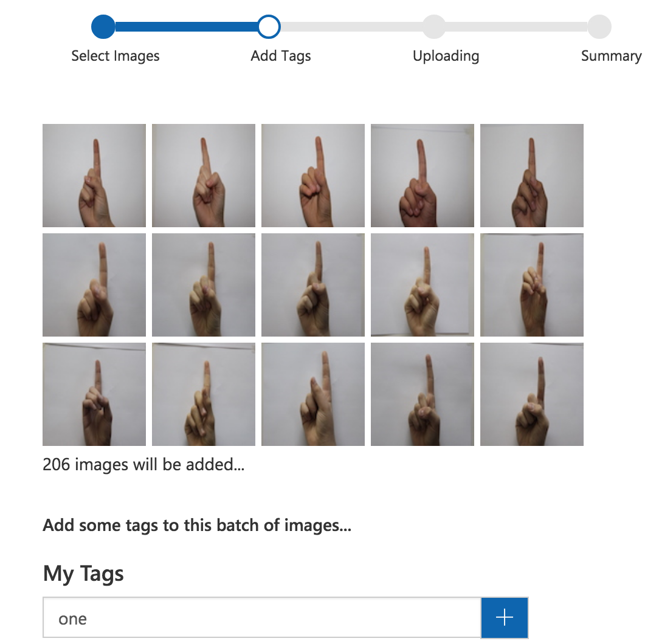Open first thumbnail in top row
This screenshot has height=644, width=659.
pos(94,176)
